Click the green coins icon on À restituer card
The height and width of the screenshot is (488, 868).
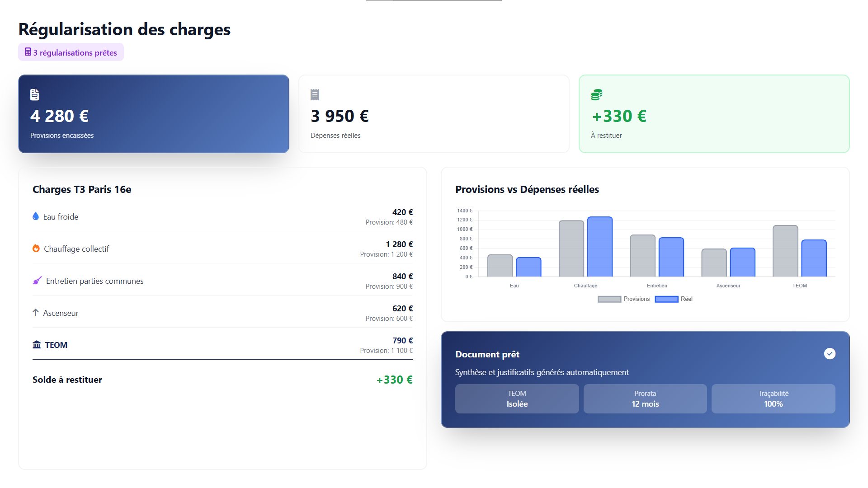[x=596, y=94]
